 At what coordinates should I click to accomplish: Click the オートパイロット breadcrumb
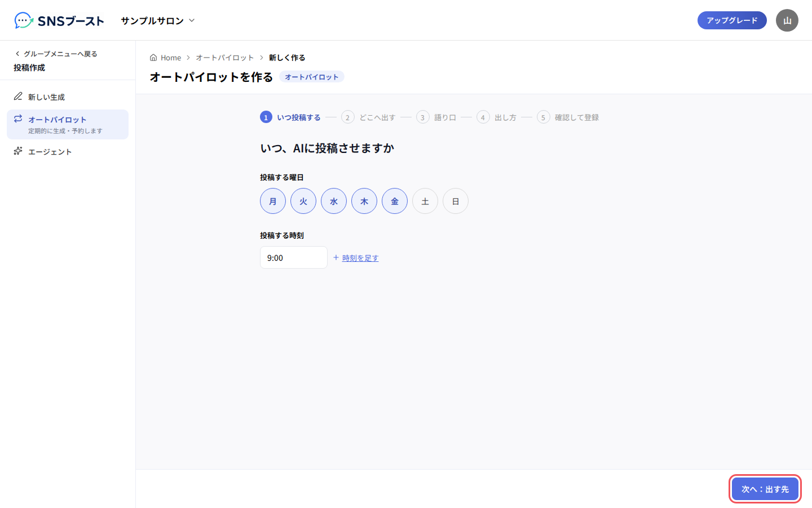pyautogui.click(x=225, y=58)
